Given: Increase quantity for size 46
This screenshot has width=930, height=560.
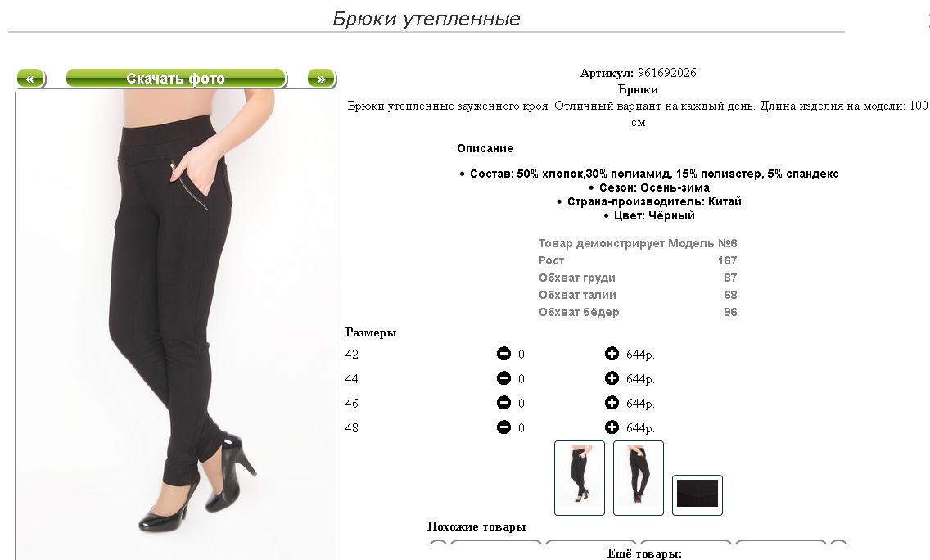Looking at the screenshot, I should click(612, 403).
